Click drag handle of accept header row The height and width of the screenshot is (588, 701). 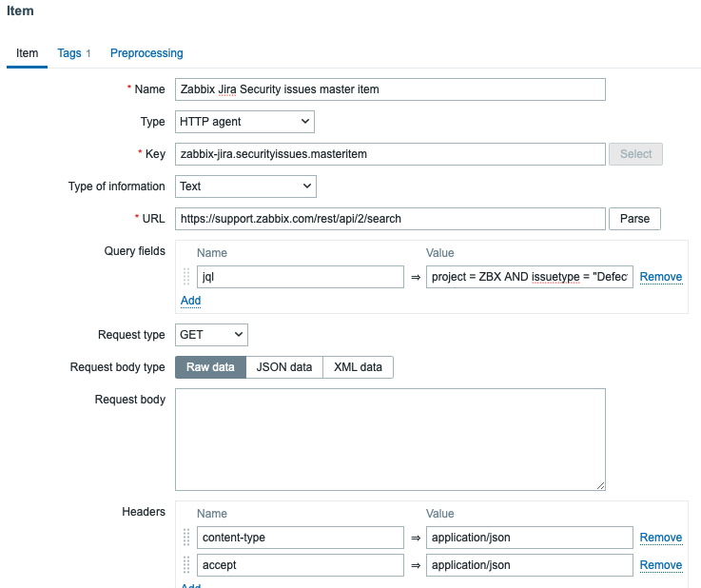186,565
